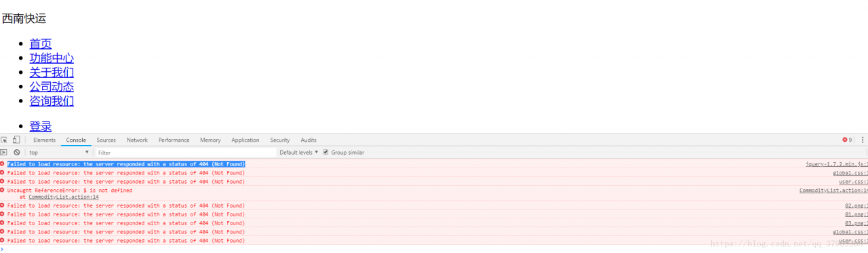
Task: Toggle the device toolbar icon
Action: [x=16, y=140]
